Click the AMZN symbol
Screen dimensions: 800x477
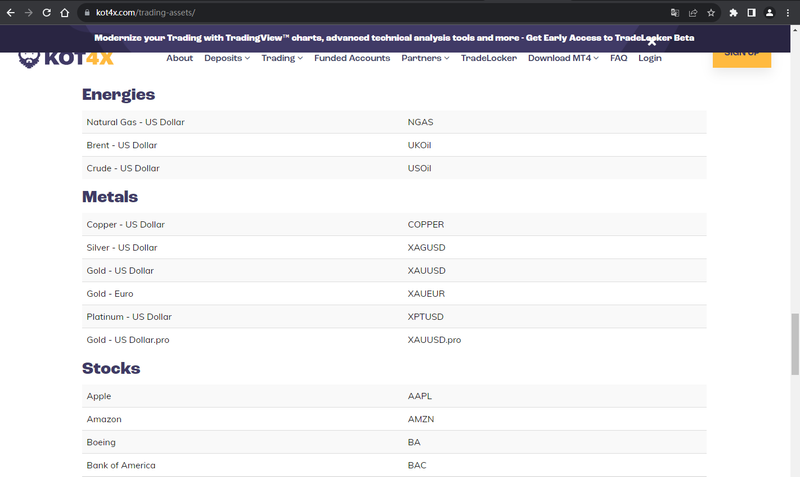pos(421,419)
